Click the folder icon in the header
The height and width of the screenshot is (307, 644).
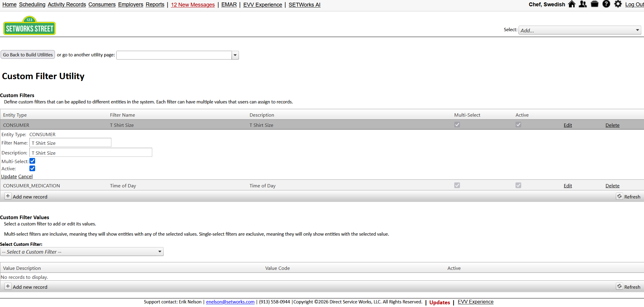(594, 4)
